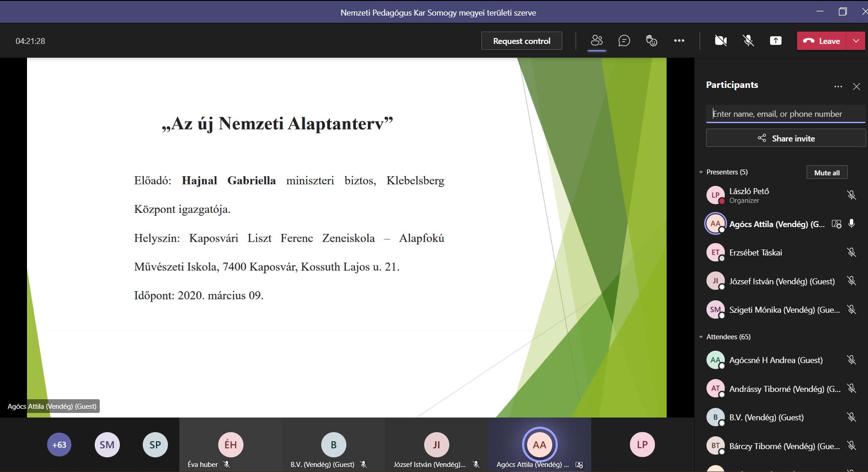The width and height of the screenshot is (868, 472).
Task: Click the muted mic beside Erzsébet Táskai
Action: click(851, 253)
